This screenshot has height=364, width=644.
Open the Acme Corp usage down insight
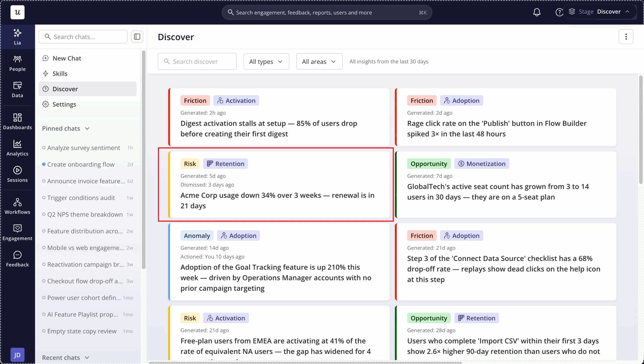coord(279,184)
